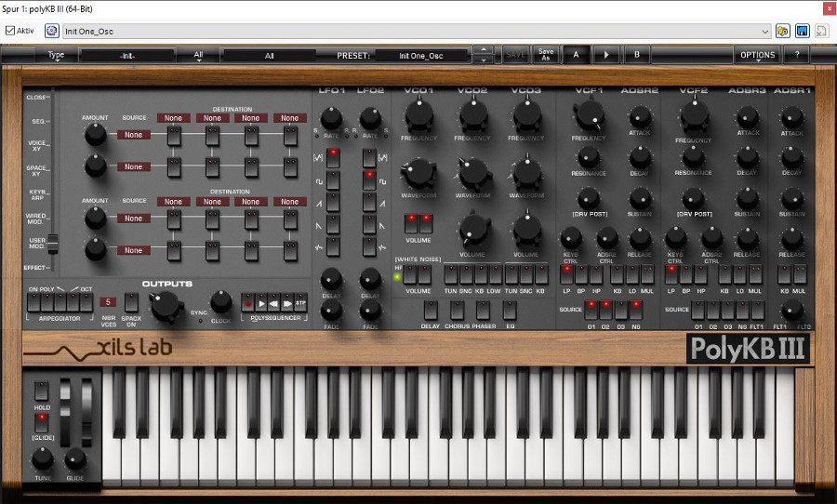The height and width of the screenshot is (504, 837).
Task: Start the polysequencer with play button
Action: pos(261,303)
